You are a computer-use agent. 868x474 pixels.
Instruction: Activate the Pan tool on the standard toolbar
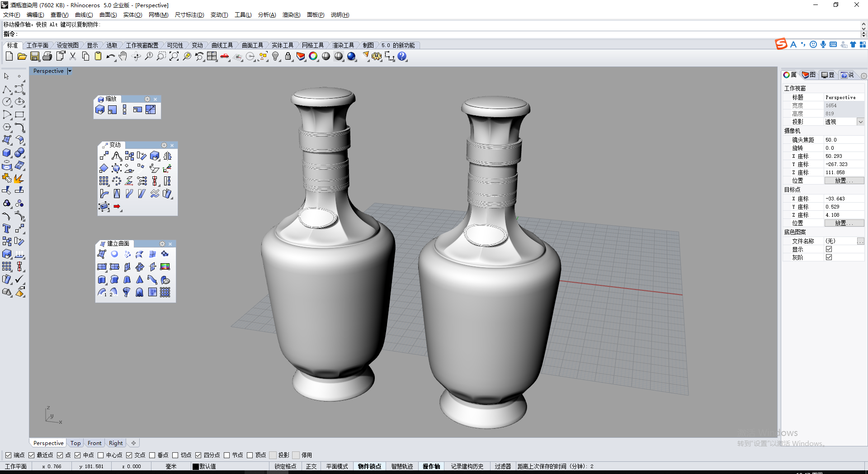pyautogui.click(x=123, y=57)
